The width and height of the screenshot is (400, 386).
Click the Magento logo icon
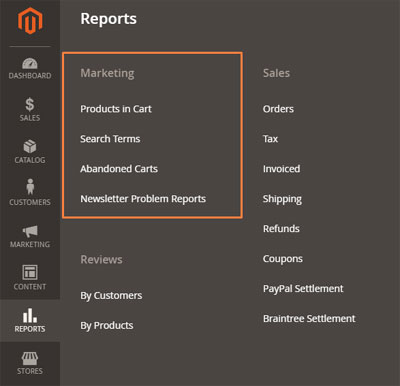[x=30, y=21]
